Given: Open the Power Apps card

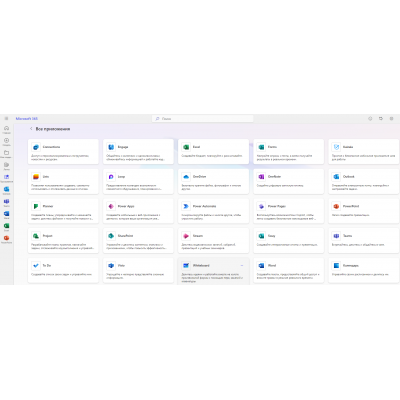Looking at the screenshot, I should [138, 211].
